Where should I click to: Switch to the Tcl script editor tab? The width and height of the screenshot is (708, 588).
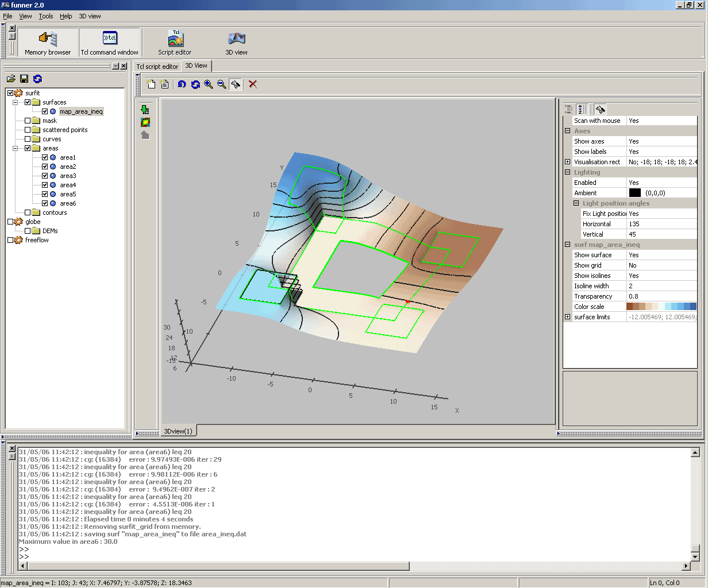coord(157,67)
